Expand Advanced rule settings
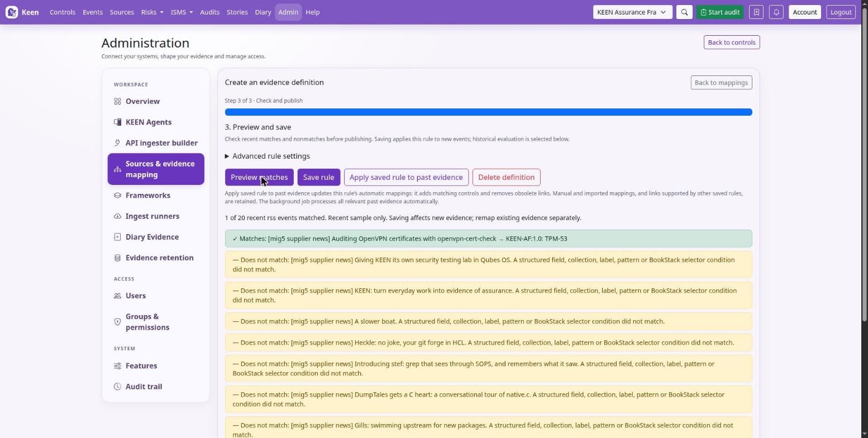The width and height of the screenshot is (868, 438). (268, 156)
